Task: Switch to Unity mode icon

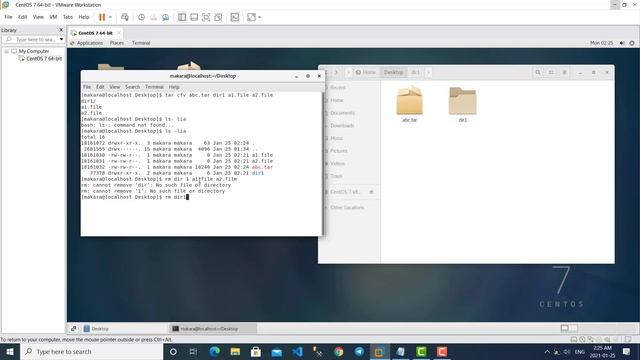Action: [x=218, y=17]
